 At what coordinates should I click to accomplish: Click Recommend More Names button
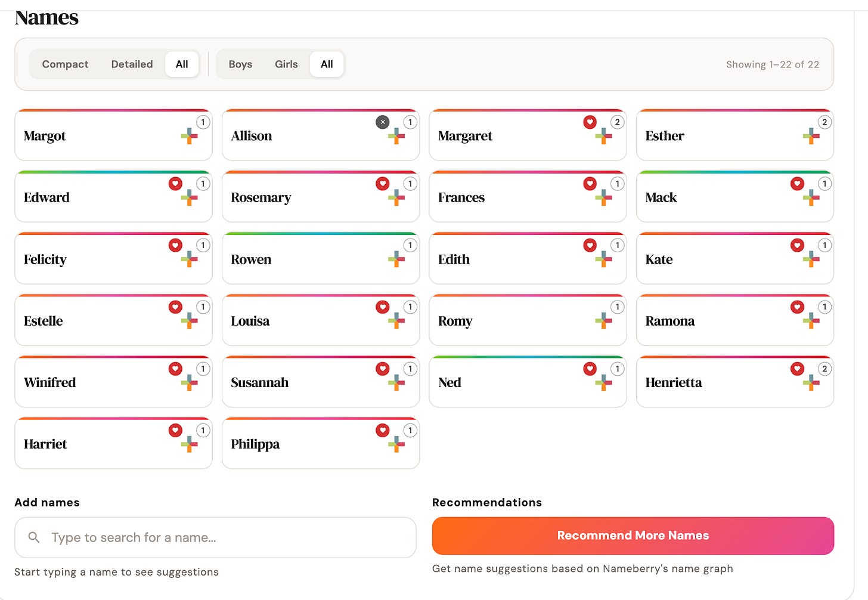click(633, 536)
